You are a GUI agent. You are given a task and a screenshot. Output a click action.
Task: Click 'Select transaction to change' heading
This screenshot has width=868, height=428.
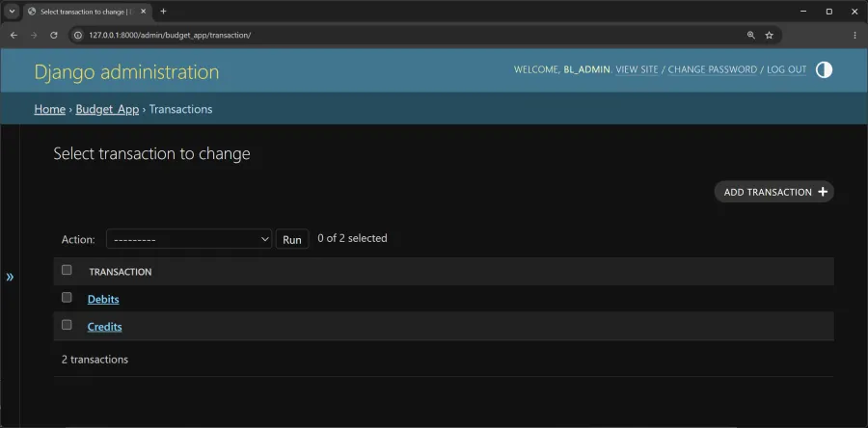click(151, 153)
